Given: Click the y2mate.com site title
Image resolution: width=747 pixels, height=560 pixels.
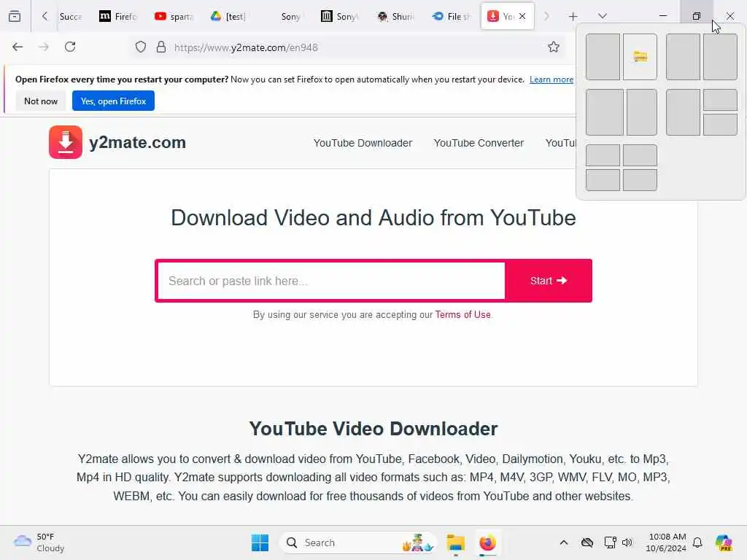Looking at the screenshot, I should coord(137,142).
